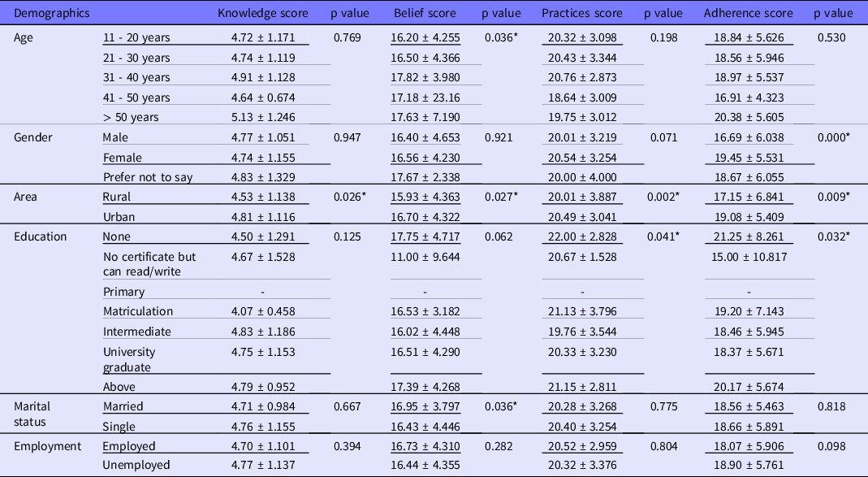Click the '> 50 years' age group
Image resolution: width=868 pixels, height=477 pixels.
coord(131,117)
